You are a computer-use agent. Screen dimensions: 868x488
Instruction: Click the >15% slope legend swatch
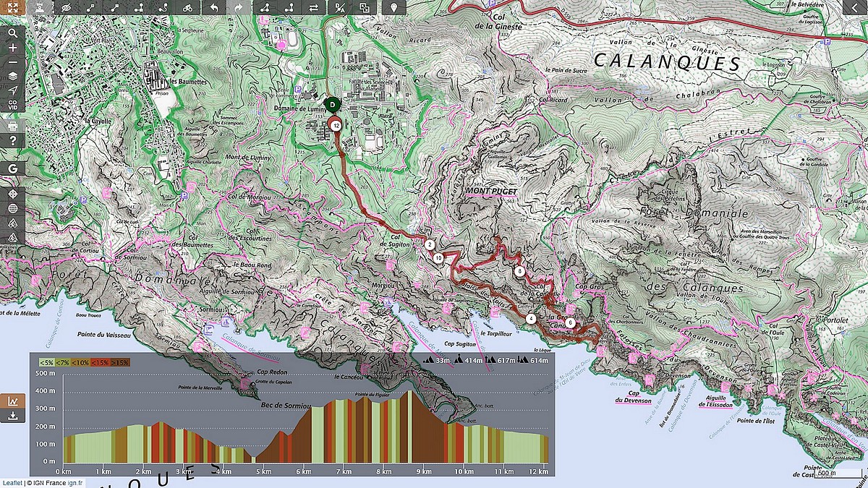tap(119, 361)
